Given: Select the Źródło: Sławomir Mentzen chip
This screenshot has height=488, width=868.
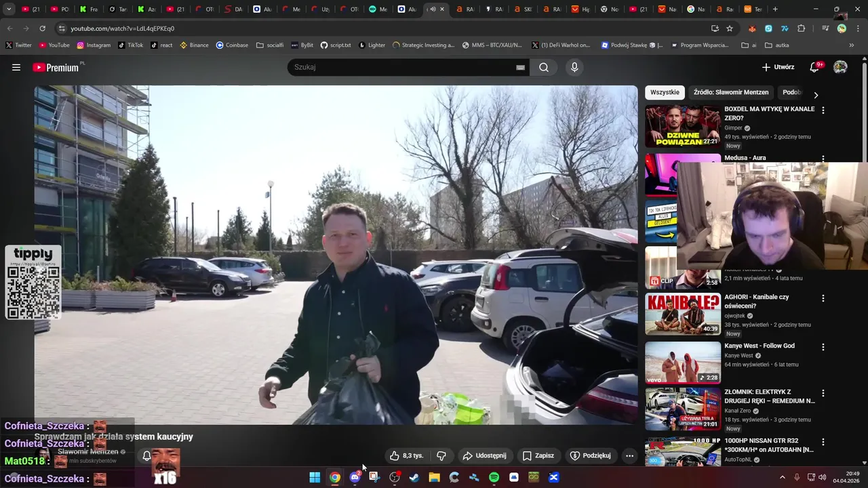Looking at the screenshot, I should (x=731, y=92).
